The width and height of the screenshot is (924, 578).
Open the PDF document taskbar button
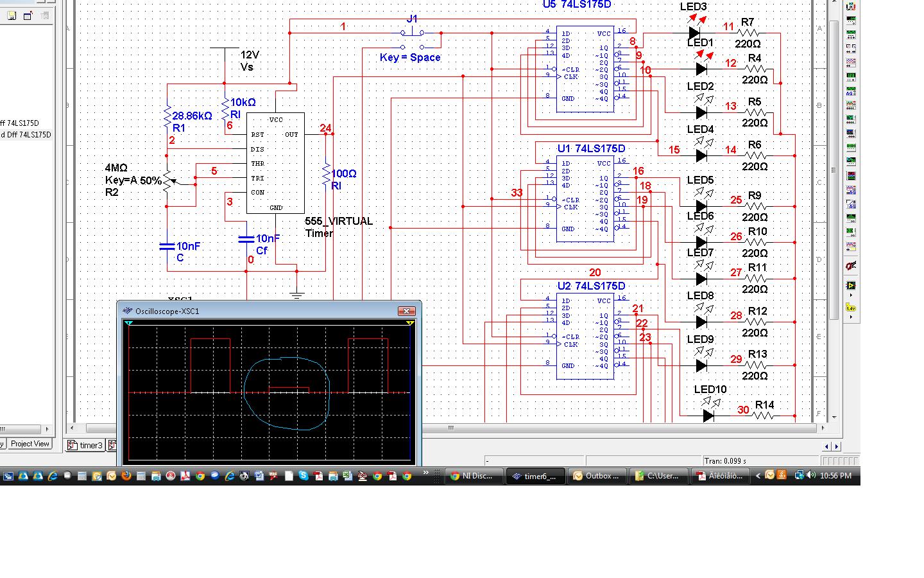(720, 476)
